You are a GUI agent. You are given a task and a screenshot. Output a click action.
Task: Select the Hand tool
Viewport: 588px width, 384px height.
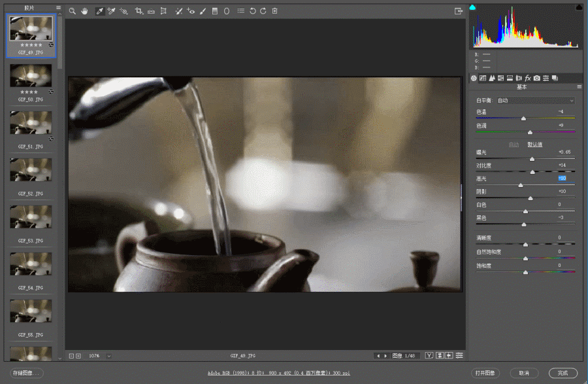pos(84,11)
